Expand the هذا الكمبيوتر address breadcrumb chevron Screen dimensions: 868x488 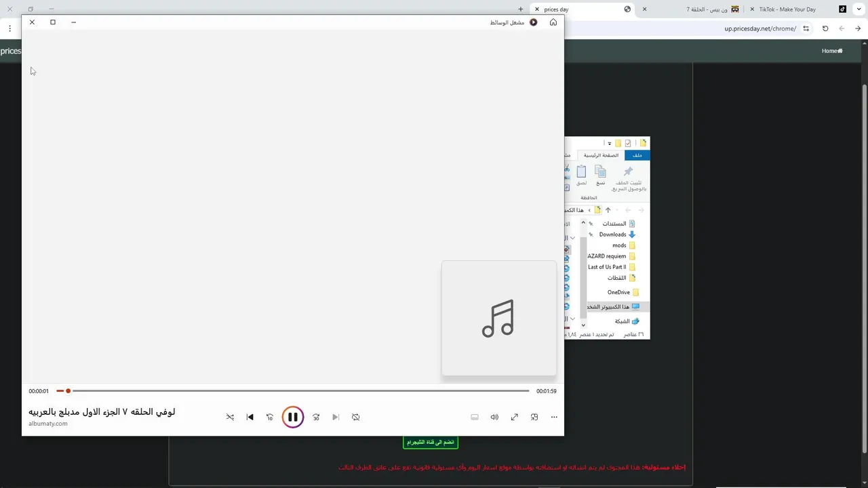pyautogui.click(x=591, y=210)
